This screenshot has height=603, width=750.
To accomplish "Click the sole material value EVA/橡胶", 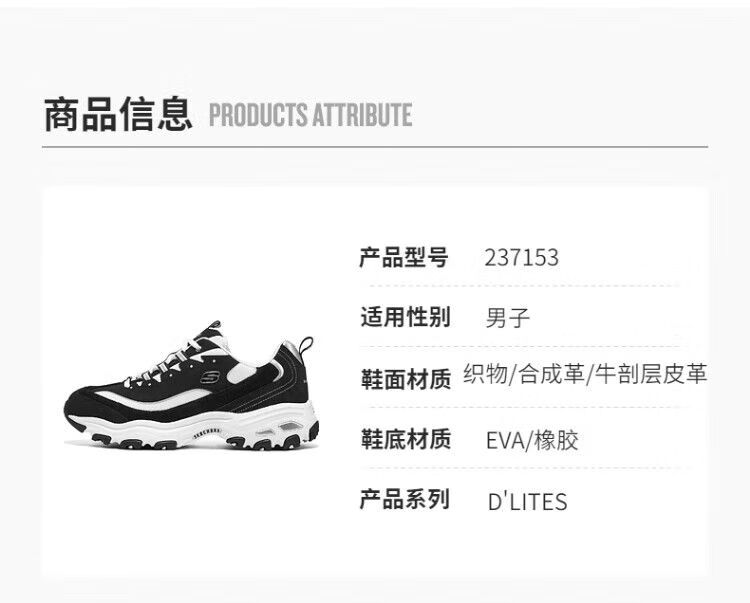I will (532, 440).
